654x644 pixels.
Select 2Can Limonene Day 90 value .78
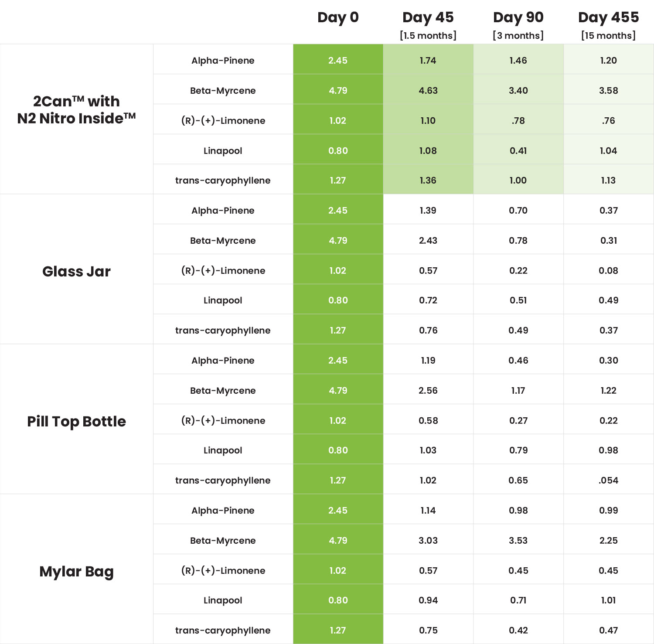(518, 121)
